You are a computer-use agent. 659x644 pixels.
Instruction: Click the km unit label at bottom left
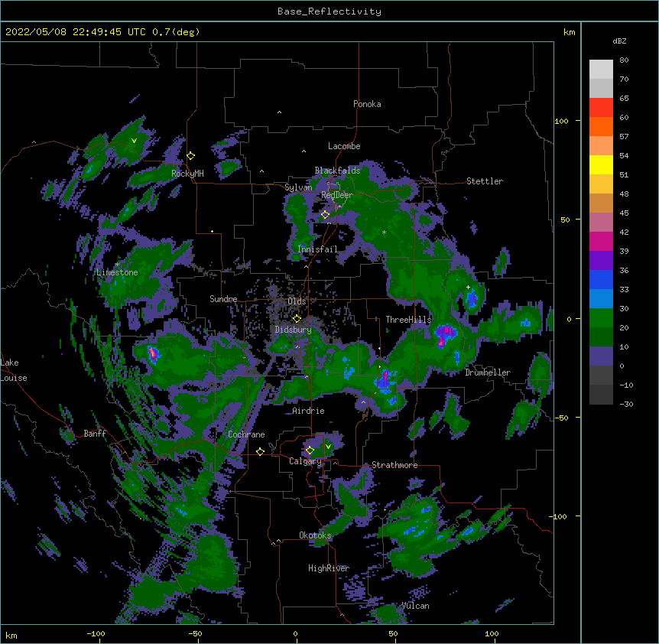(11, 636)
